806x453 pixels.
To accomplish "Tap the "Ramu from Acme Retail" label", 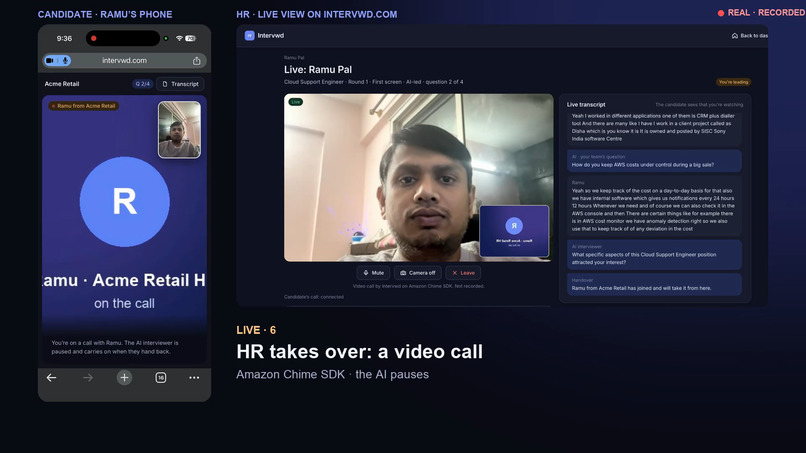I will tap(83, 106).
